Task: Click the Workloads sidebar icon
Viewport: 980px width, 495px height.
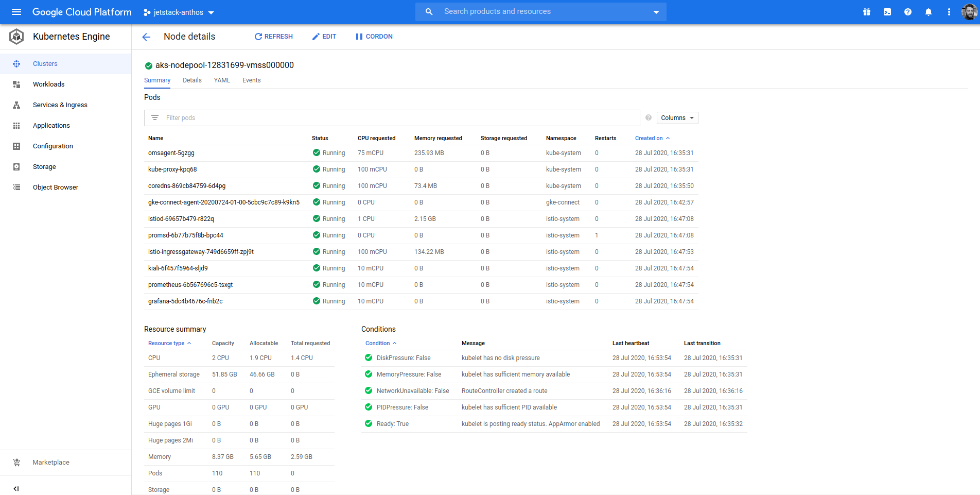Action: [16, 84]
